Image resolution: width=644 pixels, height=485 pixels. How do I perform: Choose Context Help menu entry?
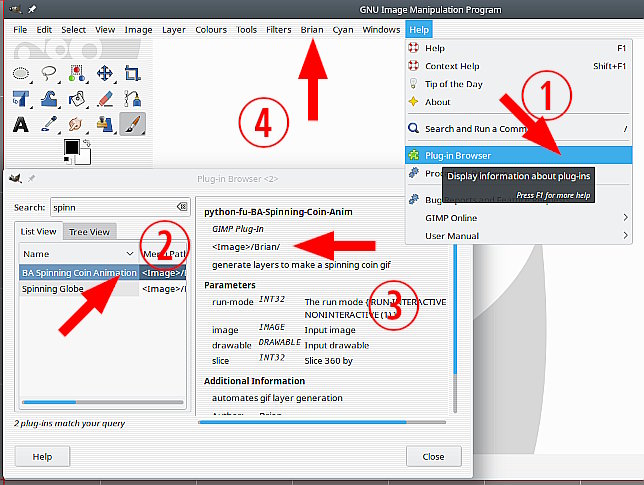(518, 66)
